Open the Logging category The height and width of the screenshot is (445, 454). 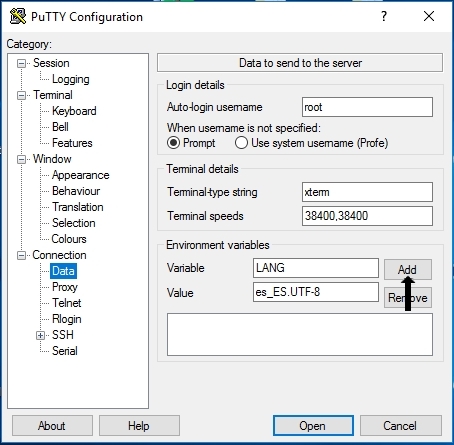[71, 79]
